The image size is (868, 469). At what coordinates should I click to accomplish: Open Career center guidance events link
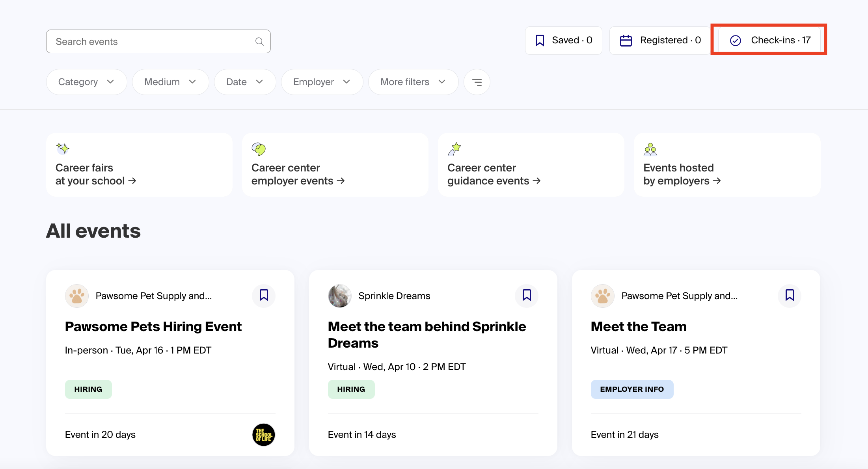pyautogui.click(x=494, y=174)
